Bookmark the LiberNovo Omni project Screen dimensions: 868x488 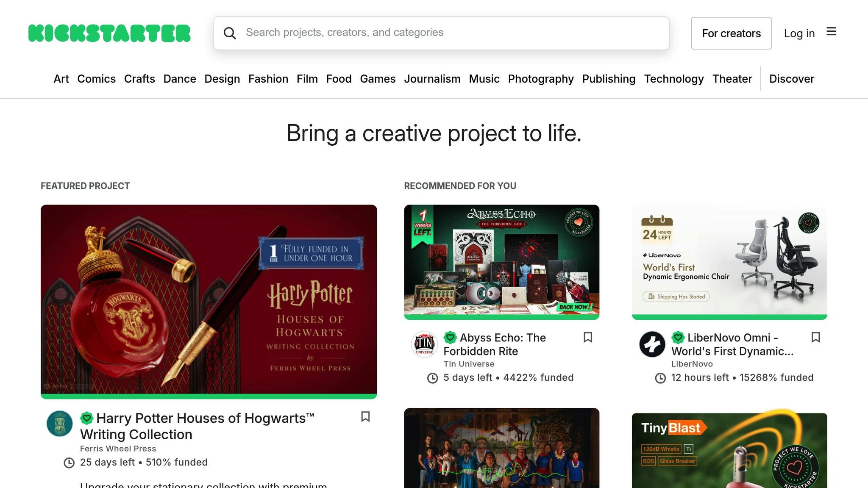click(815, 337)
